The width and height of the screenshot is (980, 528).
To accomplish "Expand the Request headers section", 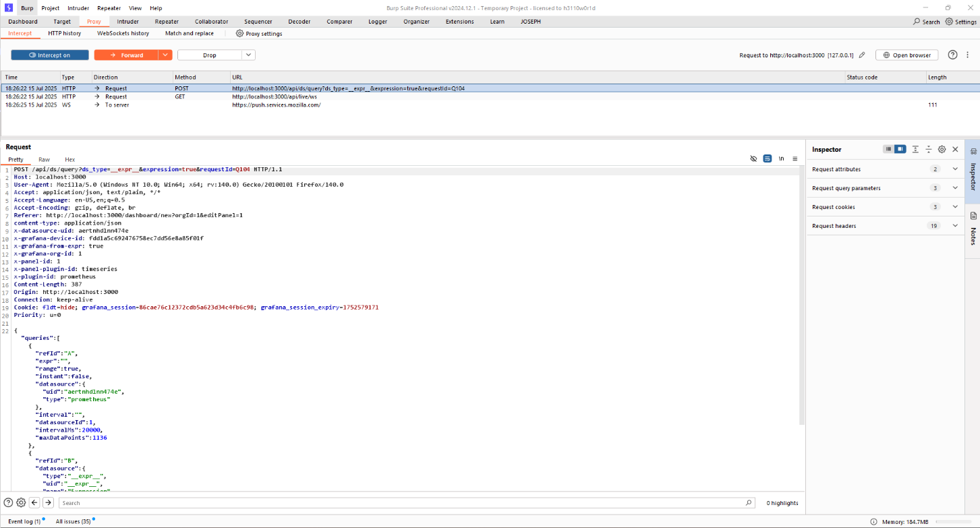I will pos(954,226).
